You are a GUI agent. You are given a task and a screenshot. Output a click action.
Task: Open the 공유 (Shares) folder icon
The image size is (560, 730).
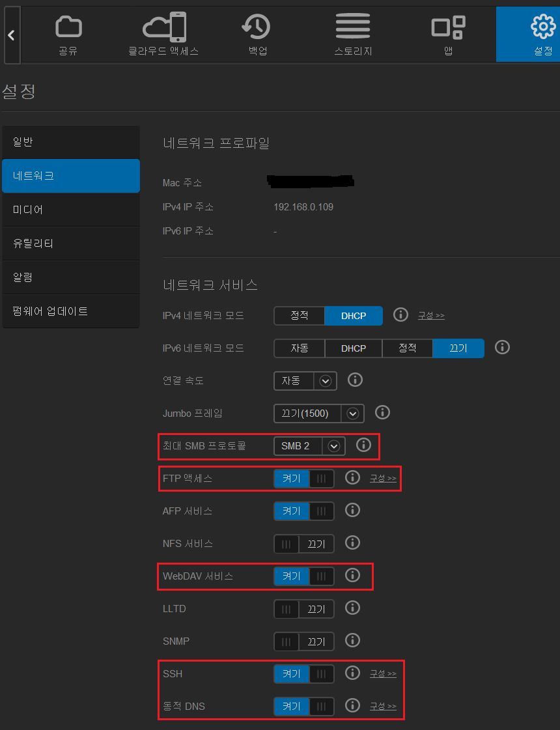(x=68, y=27)
